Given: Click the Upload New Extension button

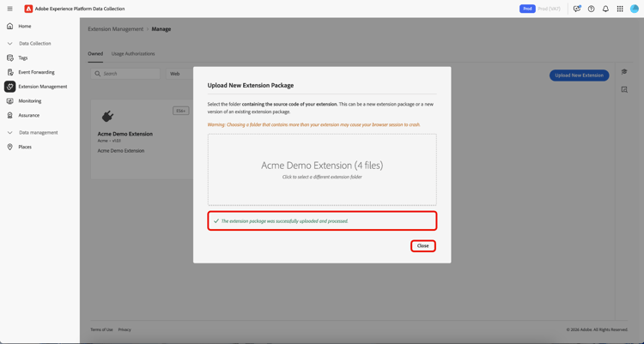Looking at the screenshot, I should [579, 75].
